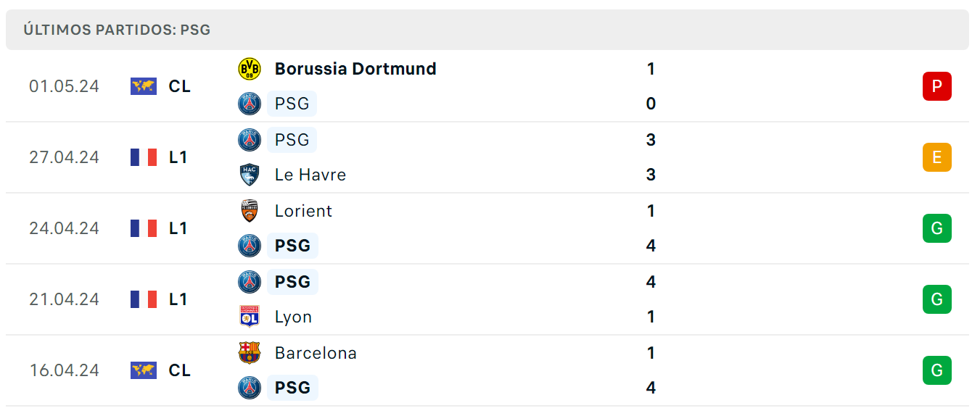The width and height of the screenshot is (980, 416).
Task: Click the 24.04.24 match date
Action: click(x=64, y=228)
